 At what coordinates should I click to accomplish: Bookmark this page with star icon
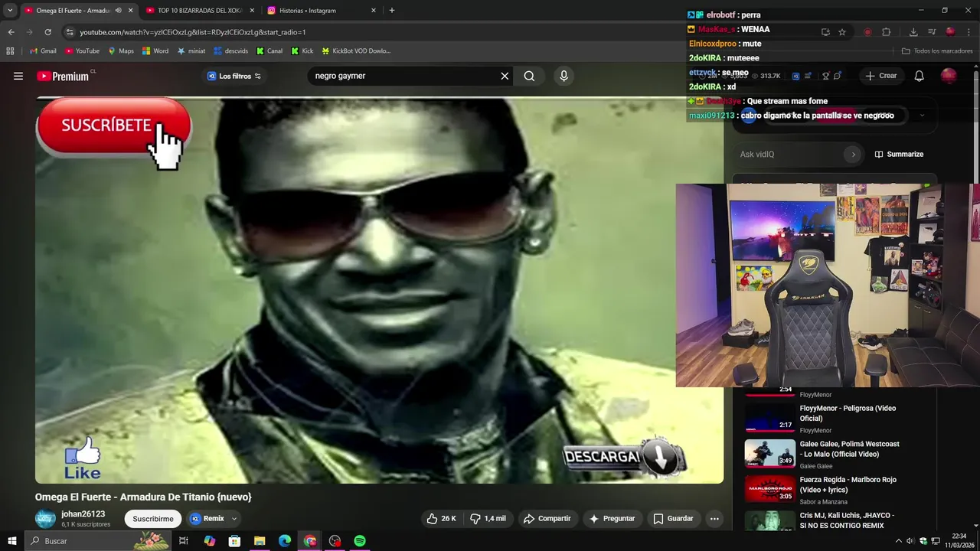pos(842,32)
